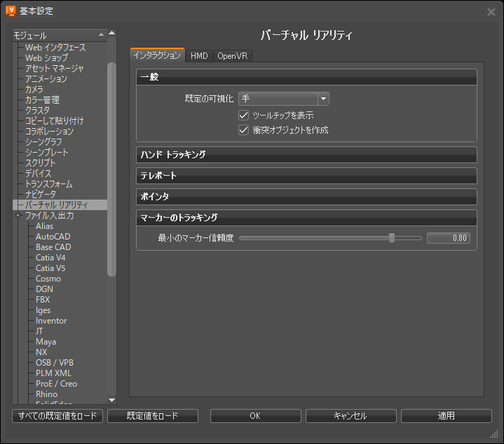Switch to the HMD tab
This screenshot has width=504, height=444.
(199, 56)
